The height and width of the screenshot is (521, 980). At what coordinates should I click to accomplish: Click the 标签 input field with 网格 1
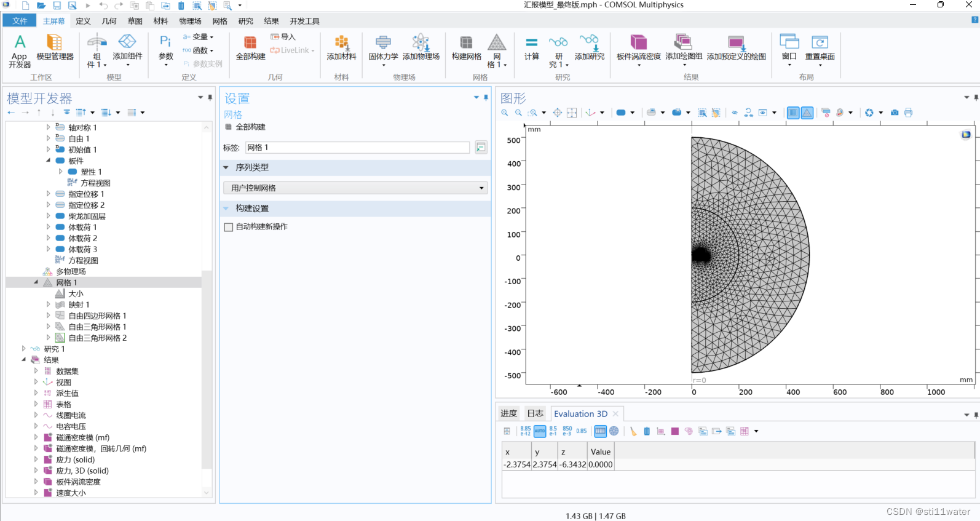(x=357, y=148)
